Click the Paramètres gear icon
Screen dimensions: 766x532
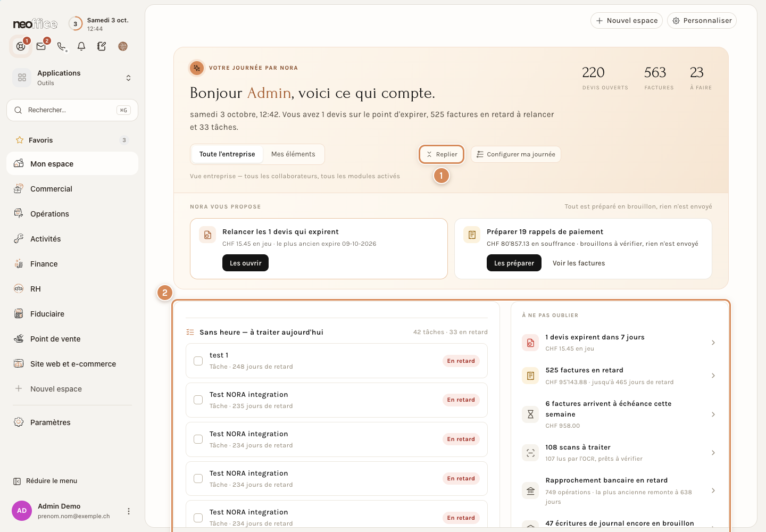point(19,422)
